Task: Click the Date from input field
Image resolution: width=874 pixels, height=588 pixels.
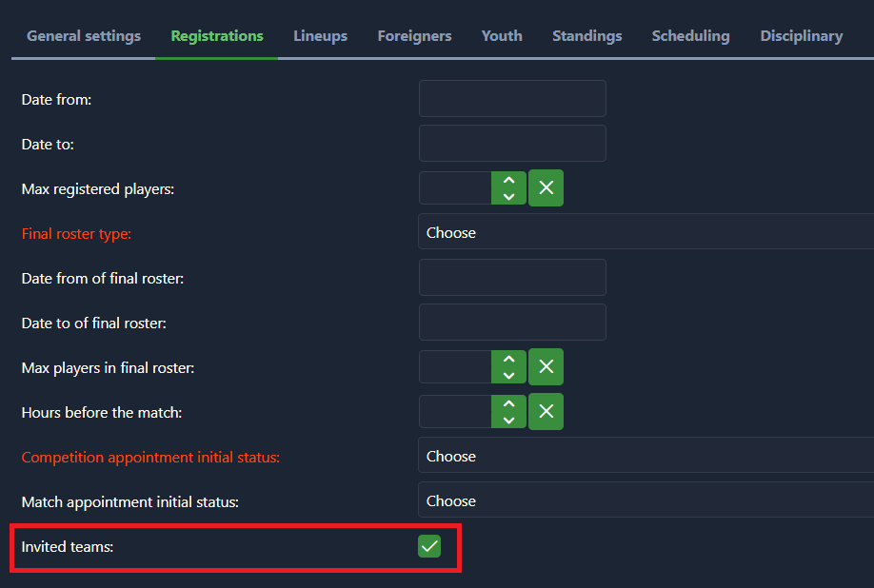Action: [512, 99]
